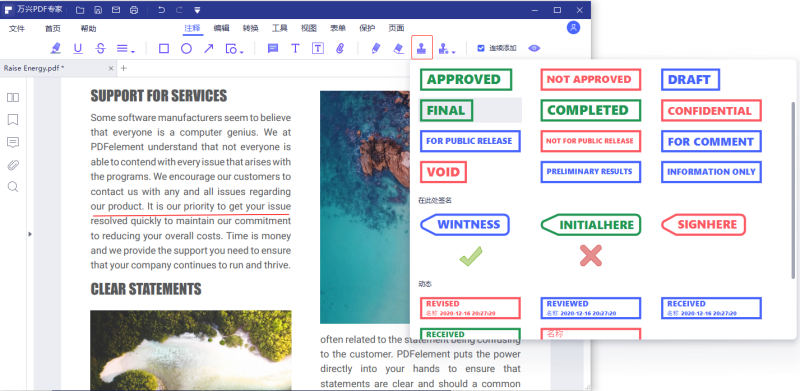Select the rectangle shape tool
This screenshot has height=391, width=800.
click(x=164, y=48)
